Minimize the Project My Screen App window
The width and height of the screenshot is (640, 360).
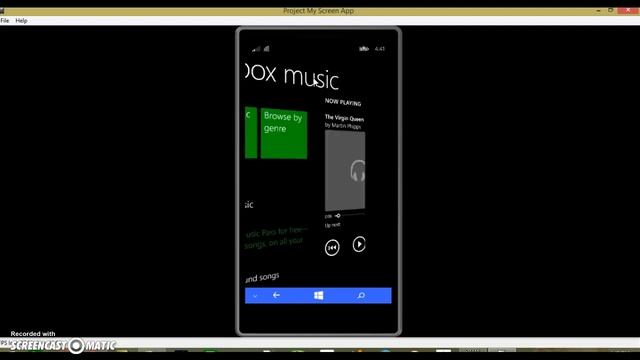coord(598,11)
